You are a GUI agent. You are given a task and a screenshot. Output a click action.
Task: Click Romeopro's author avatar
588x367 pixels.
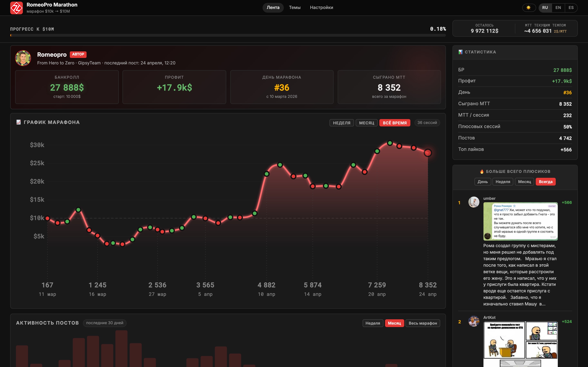pyautogui.click(x=23, y=58)
